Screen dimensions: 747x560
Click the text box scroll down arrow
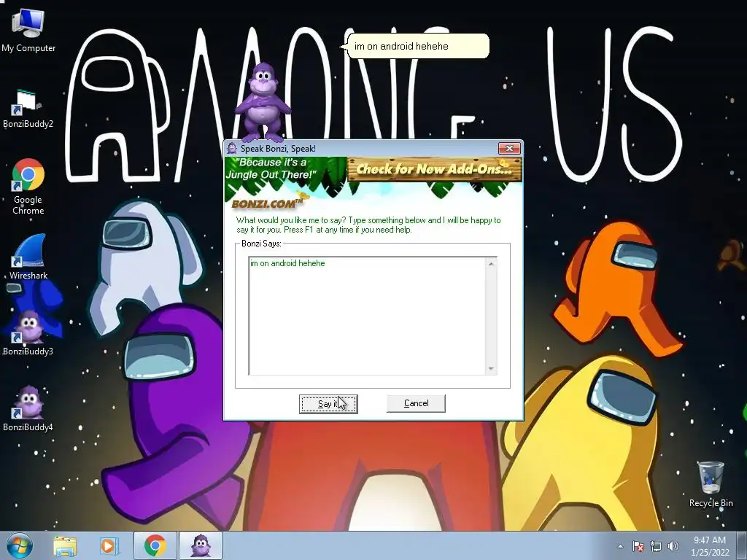[491, 369]
